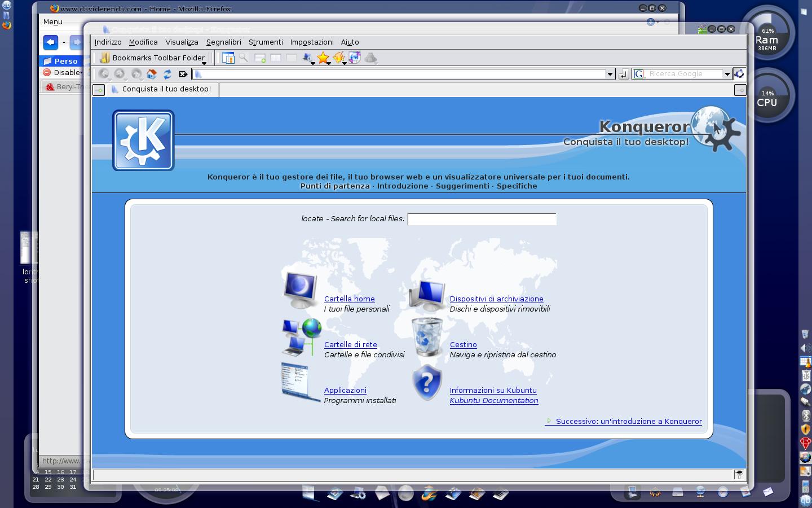The height and width of the screenshot is (508, 812).
Task: Open the Aiuto menu
Action: (x=350, y=42)
